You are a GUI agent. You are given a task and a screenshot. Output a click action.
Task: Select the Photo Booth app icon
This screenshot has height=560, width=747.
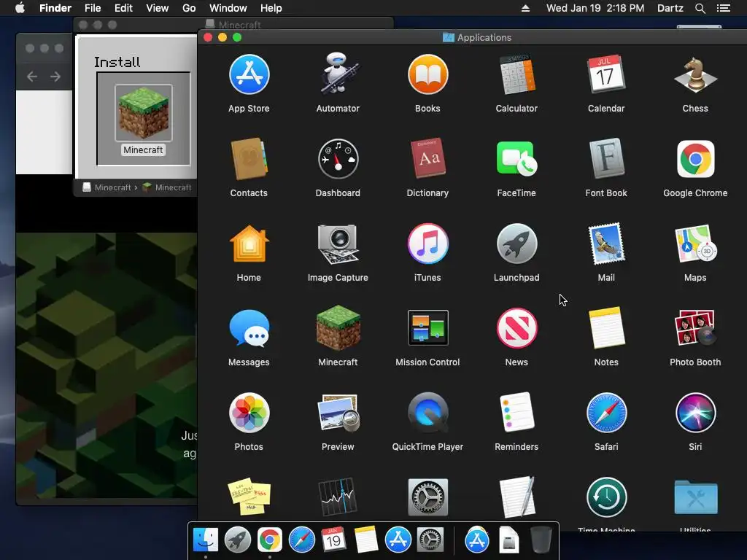click(x=695, y=328)
